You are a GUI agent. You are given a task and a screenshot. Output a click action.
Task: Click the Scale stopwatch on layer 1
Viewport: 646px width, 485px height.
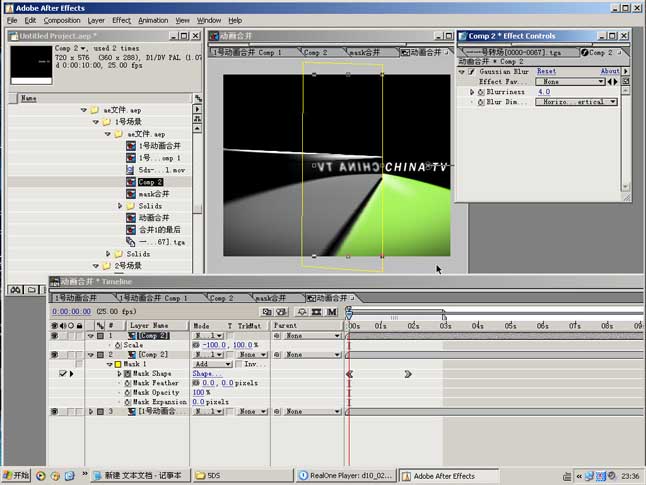pos(118,345)
